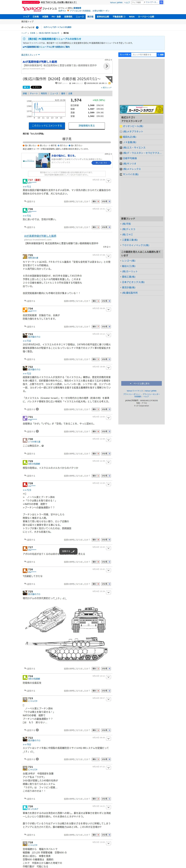Open options chevron on post 735
The width and height of the screenshot is (186, 868).
pyautogui.click(x=108, y=256)
